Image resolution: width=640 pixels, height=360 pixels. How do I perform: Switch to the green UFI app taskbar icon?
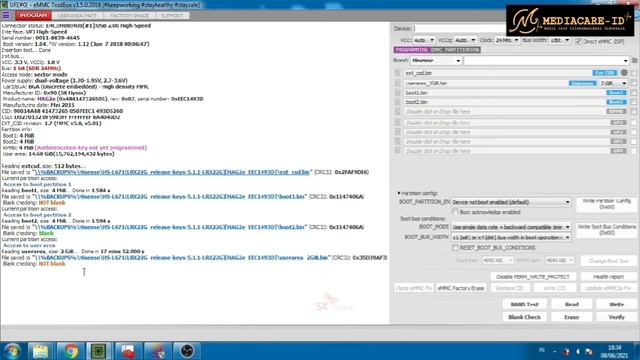click(x=98, y=351)
